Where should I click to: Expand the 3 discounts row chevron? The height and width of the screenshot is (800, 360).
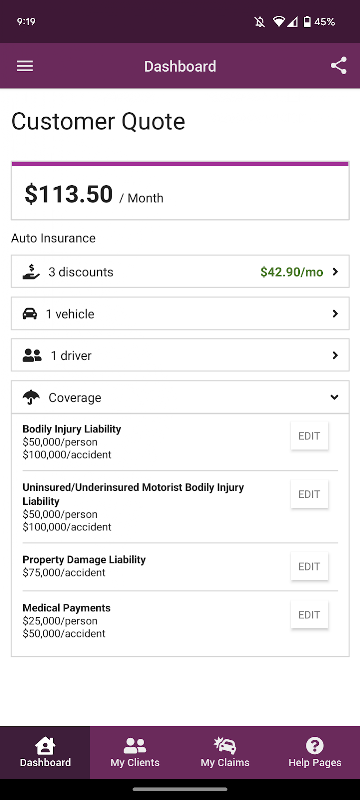pyautogui.click(x=335, y=272)
